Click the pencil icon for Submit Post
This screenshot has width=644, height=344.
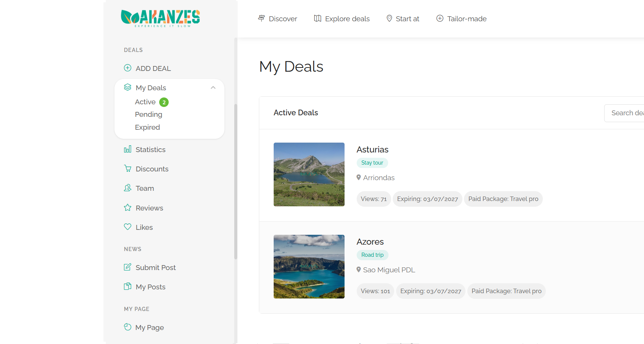pyautogui.click(x=128, y=267)
